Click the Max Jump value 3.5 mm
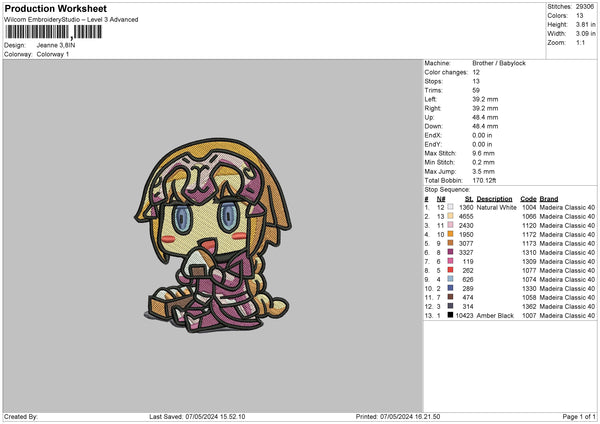600x424 pixels. click(x=483, y=171)
